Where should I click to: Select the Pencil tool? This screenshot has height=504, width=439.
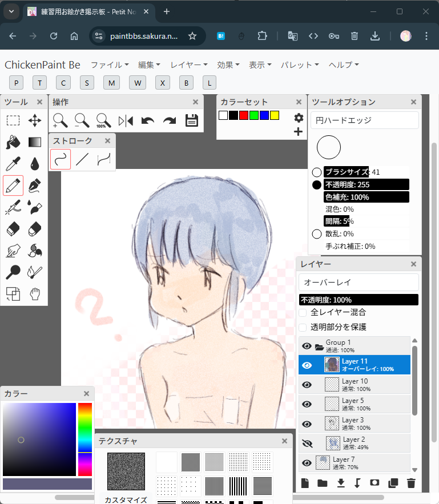13,186
